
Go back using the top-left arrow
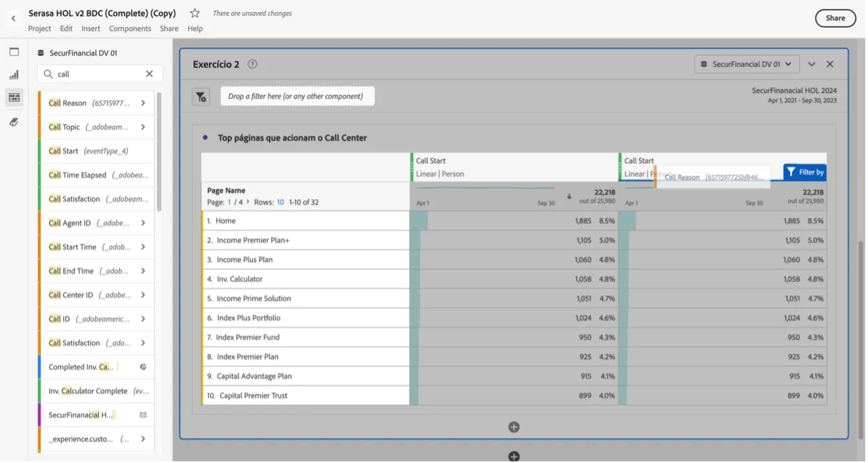(x=13, y=19)
